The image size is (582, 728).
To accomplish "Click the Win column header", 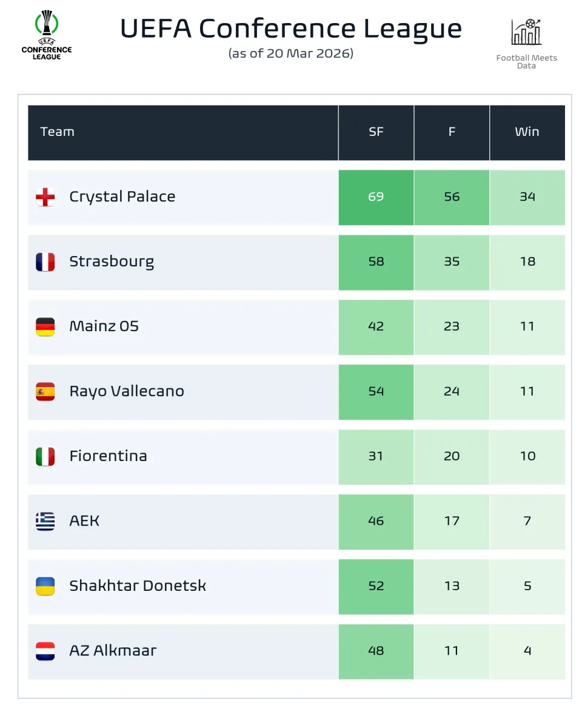I will [527, 132].
